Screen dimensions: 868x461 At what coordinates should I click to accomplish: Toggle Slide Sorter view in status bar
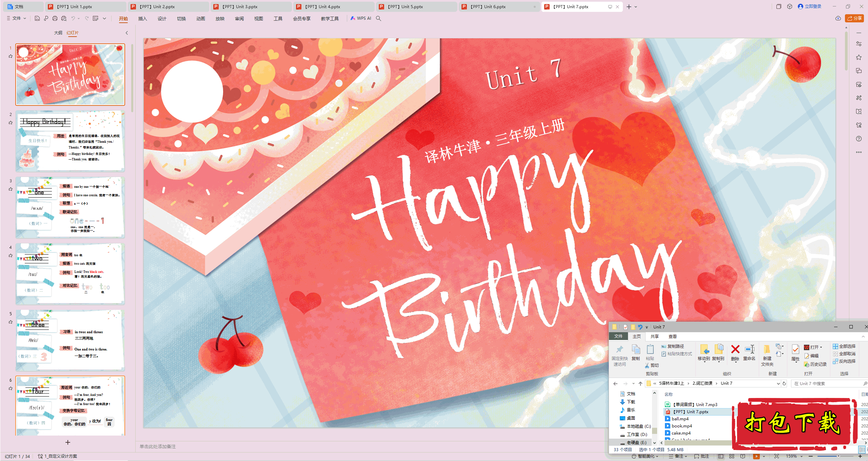point(732,456)
